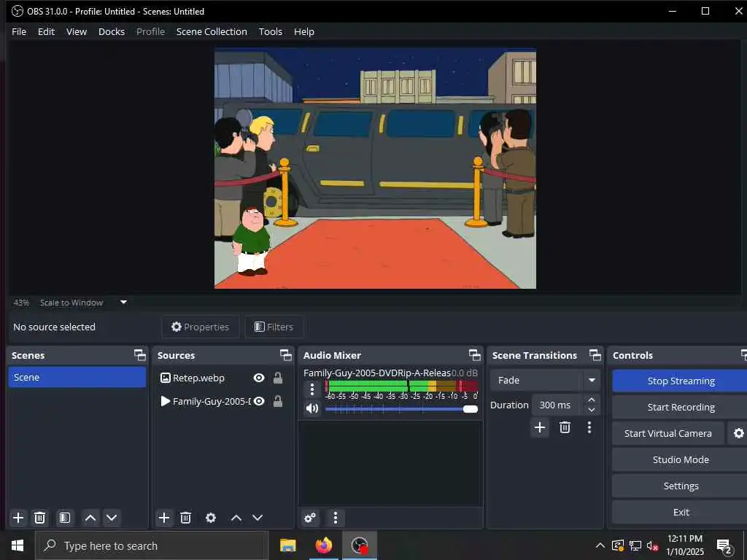
Task: Hide the Family-Guy-2005 source with eye icon
Action: (x=259, y=401)
